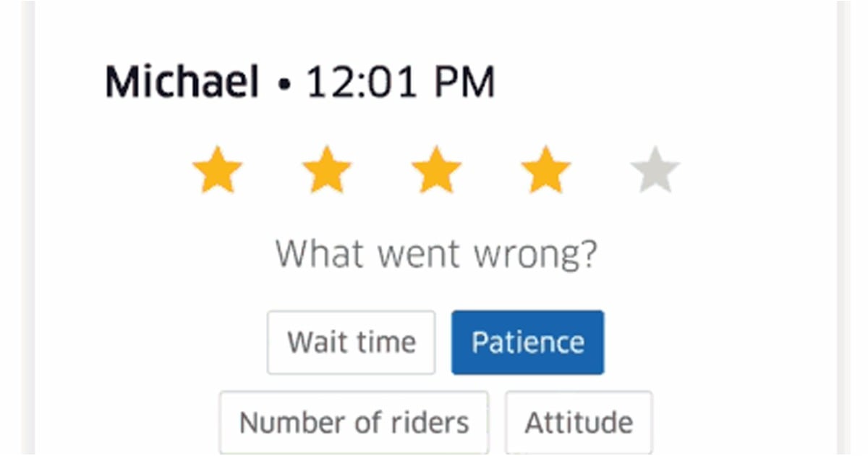The image size is (868, 456).
Task: Rate Michael one star
Action: coord(217,171)
